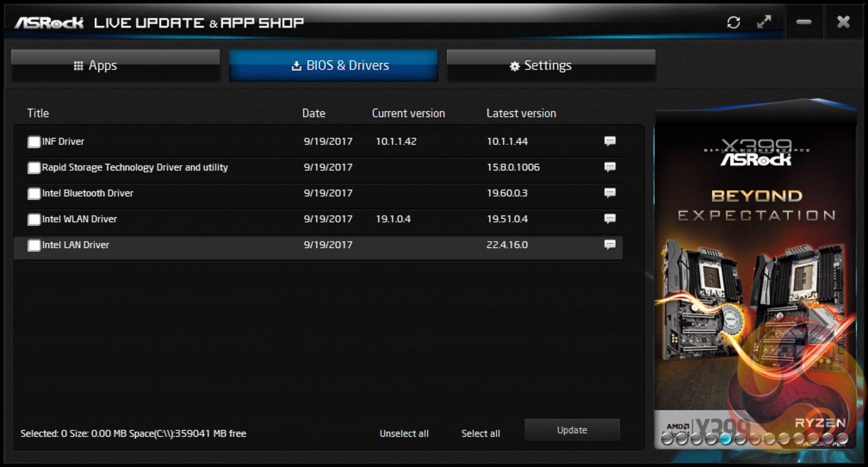Screen dimensions: 868x467
Task: Enable the Intel Bluetooth Driver checkbox
Action: (x=34, y=194)
